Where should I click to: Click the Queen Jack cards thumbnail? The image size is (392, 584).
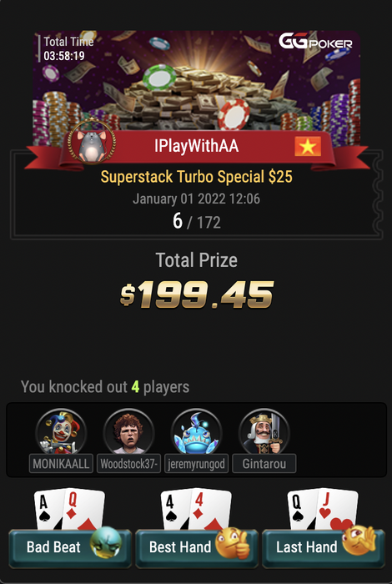point(323,509)
